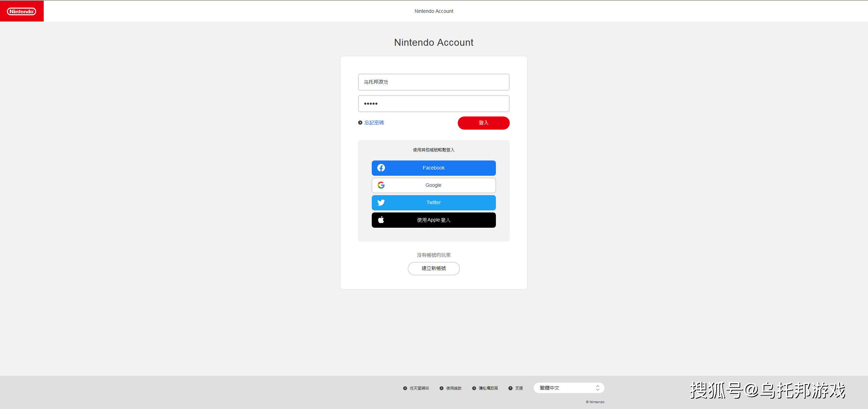Click the Nintendo logo in the header
The image size is (868, 409).
click(x=22, y=11)
